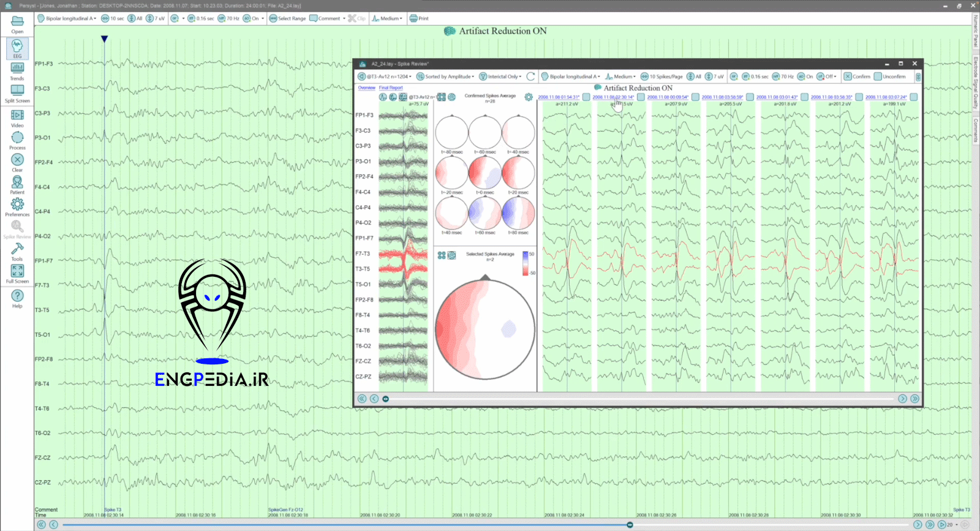Click Select Range in main toolbar
This screenshot has height=531, width=980.
(x=288, y=18)
